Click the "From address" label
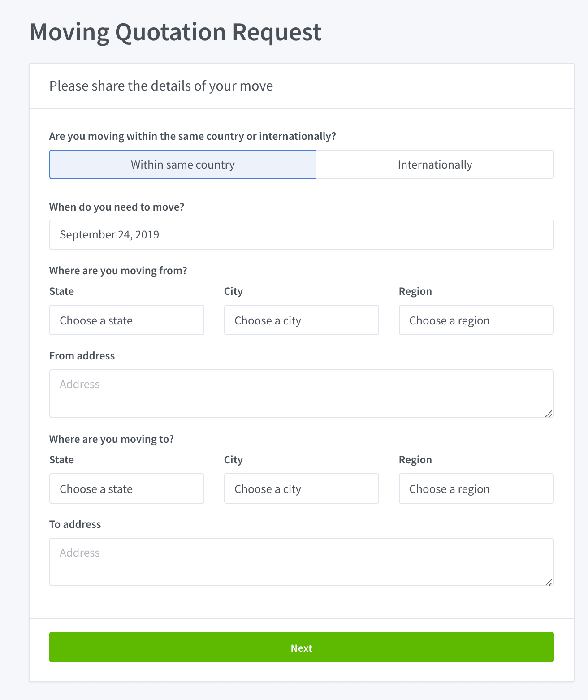 click(82, 356)
